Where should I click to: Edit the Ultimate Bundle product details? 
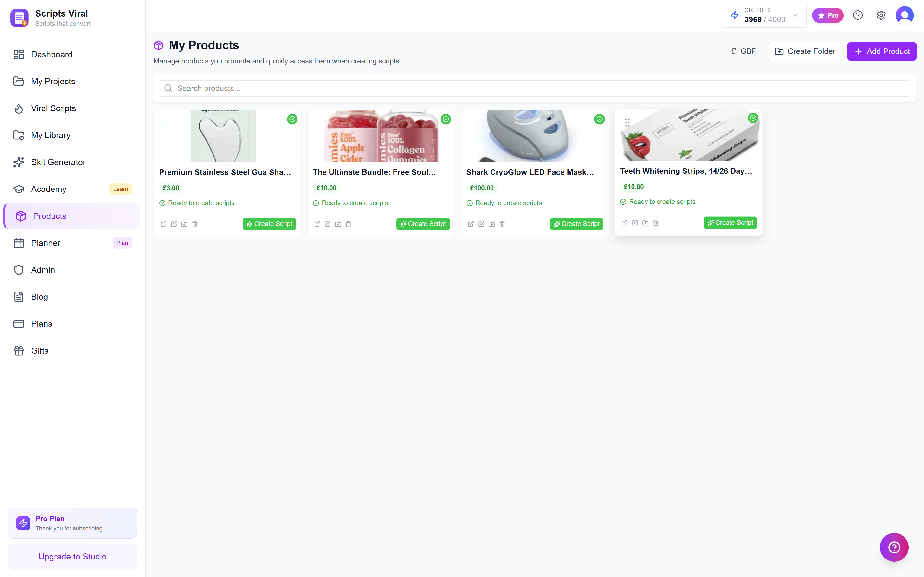pyautogui.click(x=328, y=224)
